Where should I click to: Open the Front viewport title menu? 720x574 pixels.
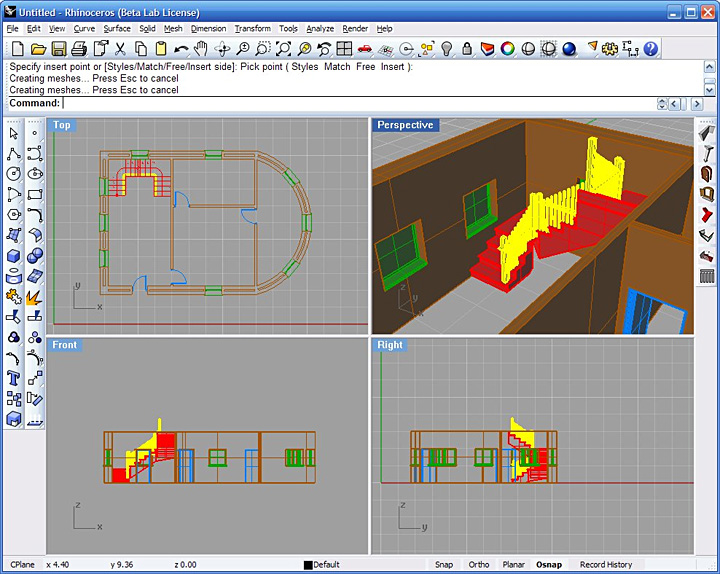click(65, 345)
